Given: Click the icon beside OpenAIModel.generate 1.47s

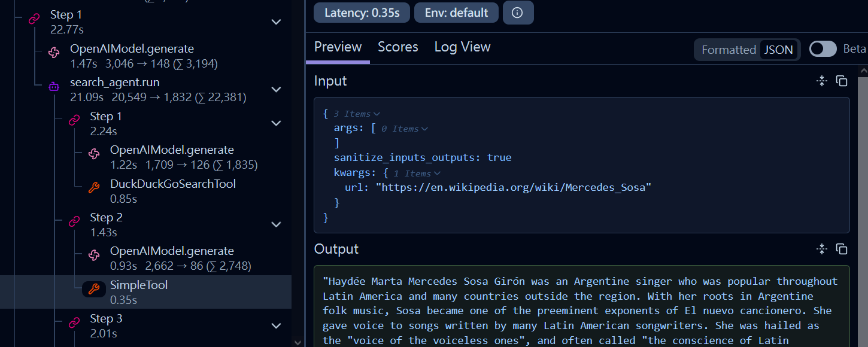Looking at the screenshot, I should (54, 53).
